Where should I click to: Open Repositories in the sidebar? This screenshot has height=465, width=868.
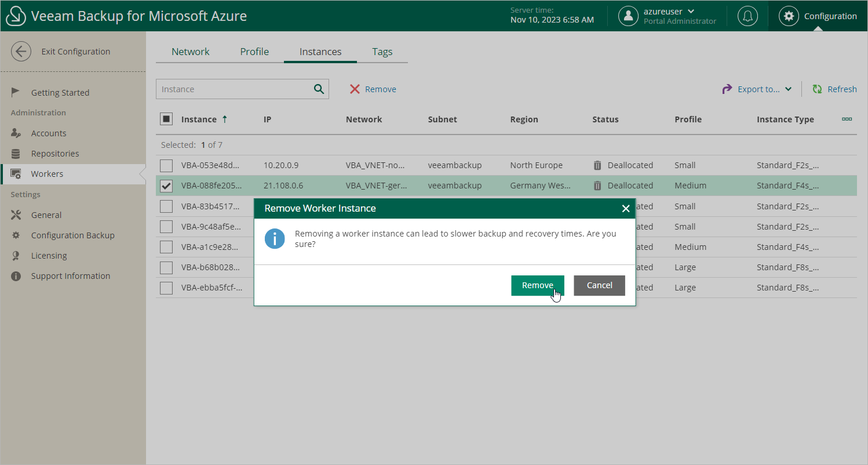coord(55,154)
